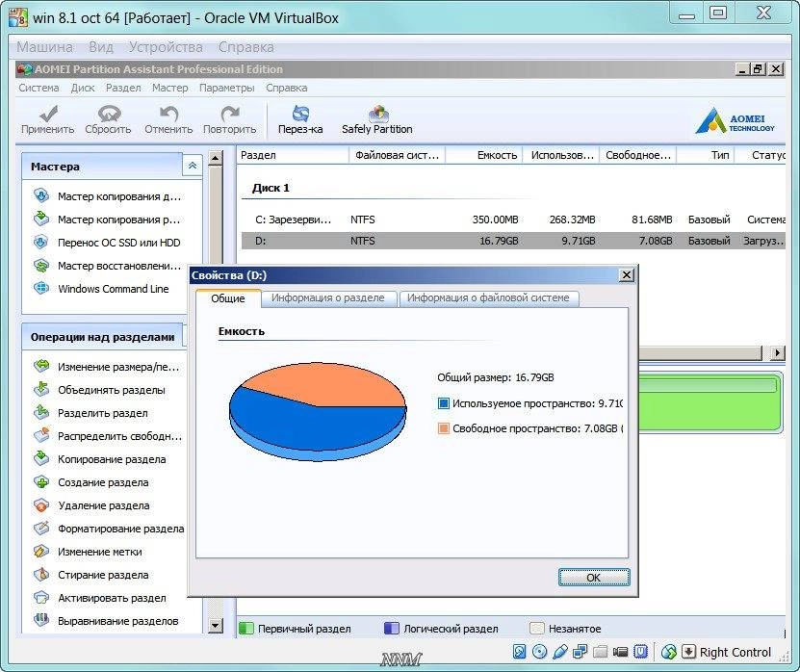Open the VirtualBox Машина menu
Viewport: 800px width, 672px height.
point(44,47)
